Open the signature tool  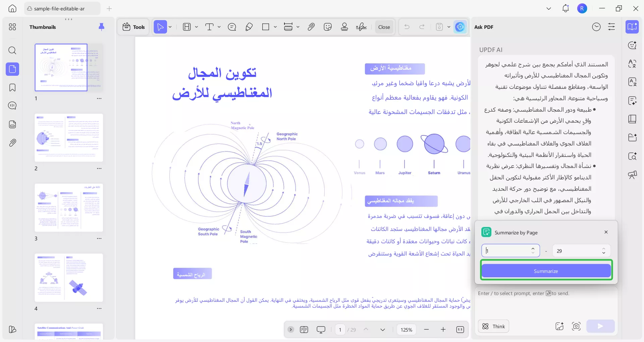[361, 27]
